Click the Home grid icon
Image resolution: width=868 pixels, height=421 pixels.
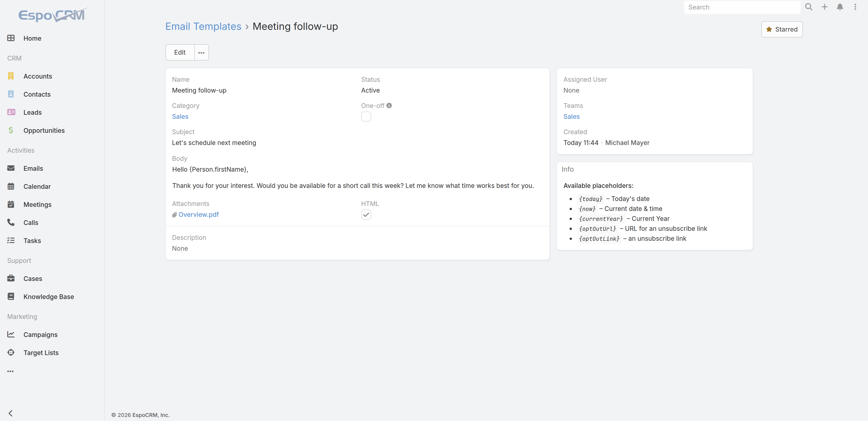click(x=11, y=38)
